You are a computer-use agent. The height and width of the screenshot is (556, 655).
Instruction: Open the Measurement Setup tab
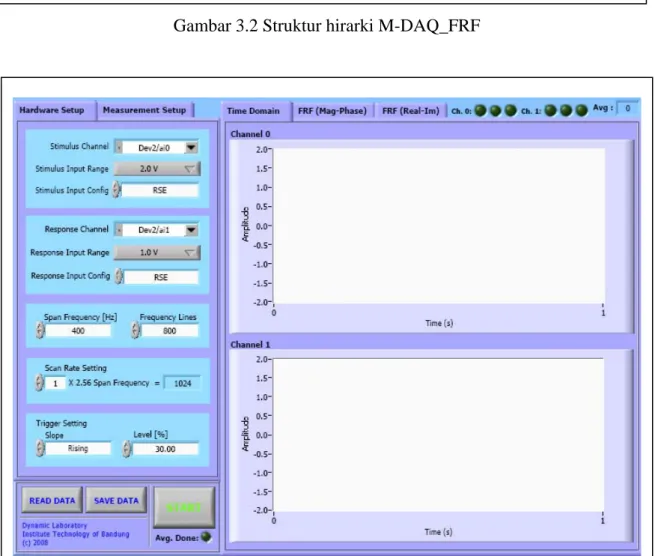pos(145,111)
